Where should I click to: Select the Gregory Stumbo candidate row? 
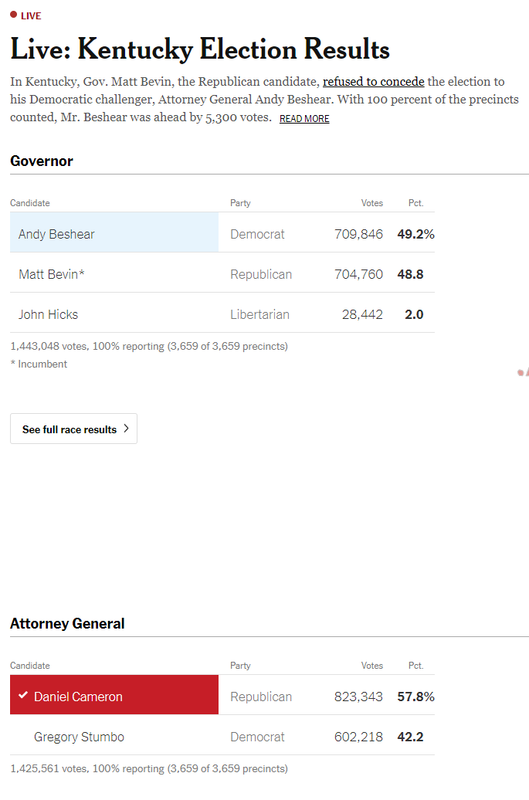tap(222, 736)
